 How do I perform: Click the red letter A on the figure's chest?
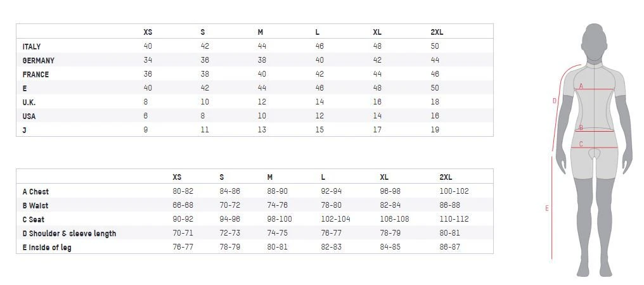[x=581, y=86]
